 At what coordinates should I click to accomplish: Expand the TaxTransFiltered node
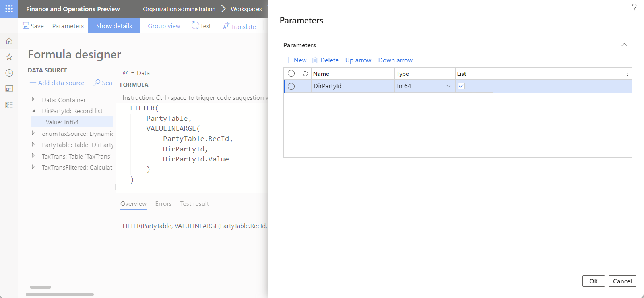pos(33,167)
